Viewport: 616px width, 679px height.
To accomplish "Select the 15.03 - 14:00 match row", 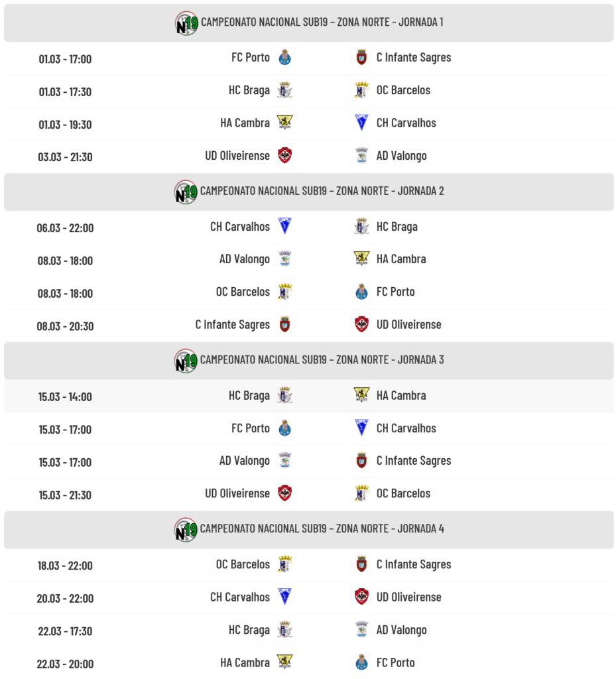I will point(308,397).
